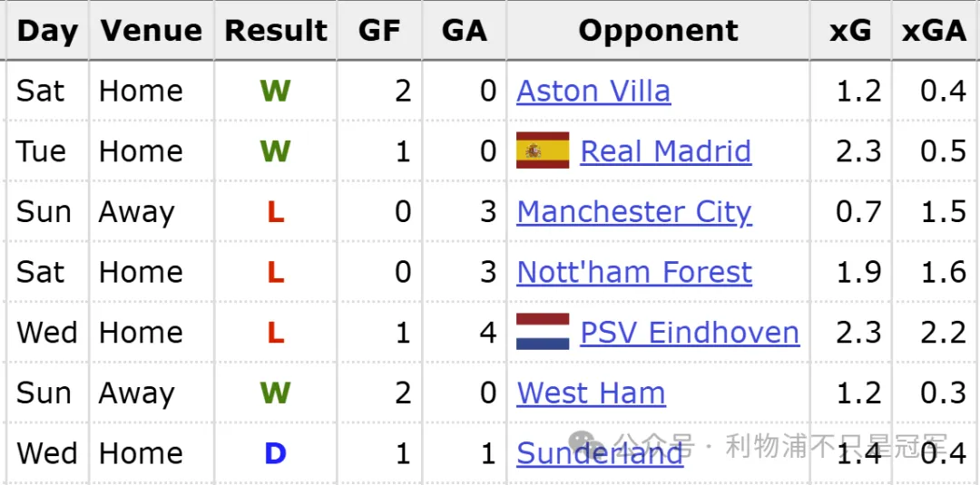Click the Spain flag icon
Screen dimensions: 980x485
543,150
